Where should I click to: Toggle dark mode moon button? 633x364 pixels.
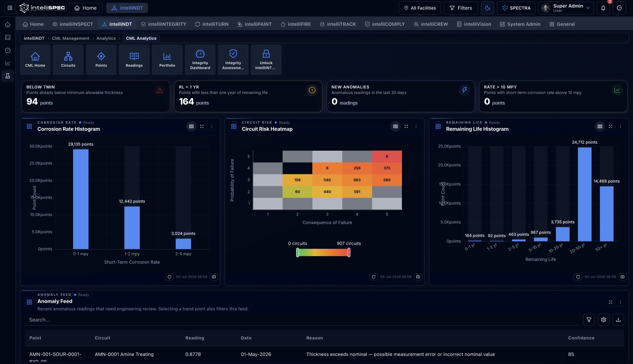(487, 8)
